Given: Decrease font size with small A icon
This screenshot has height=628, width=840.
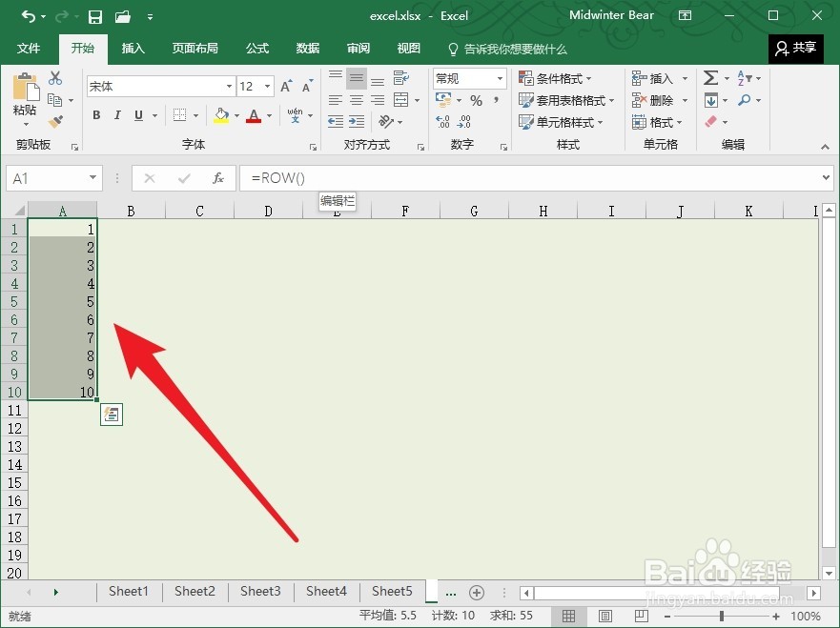Looking at the screenshot, I should [x=308, y=86].
